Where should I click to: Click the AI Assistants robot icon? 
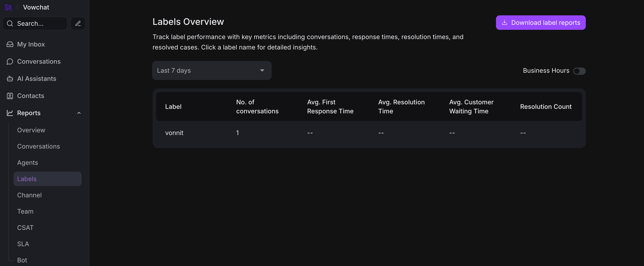10,79
